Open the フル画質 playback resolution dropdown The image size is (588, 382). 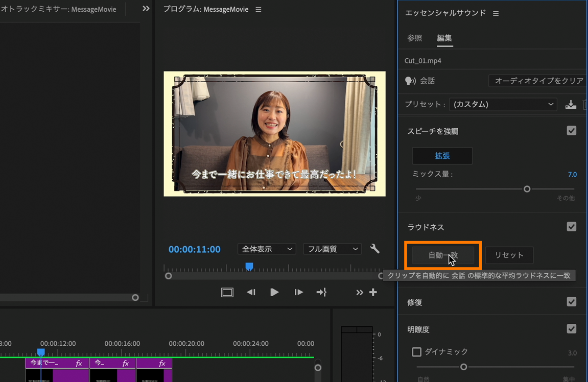pyautogui.click(x=332, y=249)
